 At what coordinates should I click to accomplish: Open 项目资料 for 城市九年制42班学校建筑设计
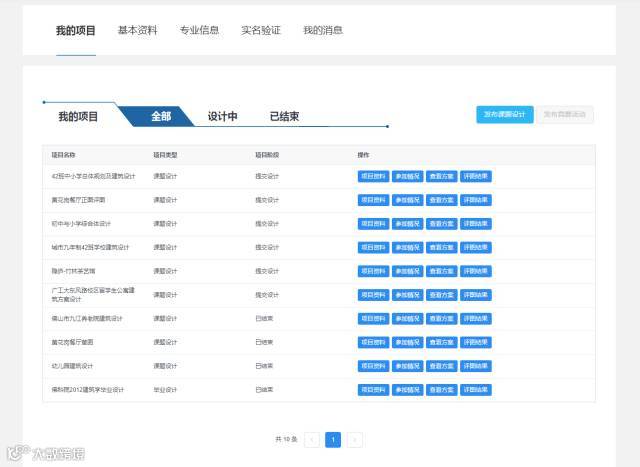(x=373, y=247)
